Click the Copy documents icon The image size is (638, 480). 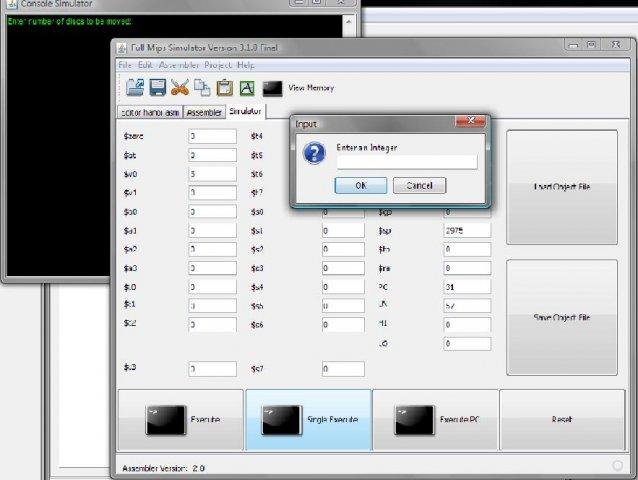tap(202, 87)
